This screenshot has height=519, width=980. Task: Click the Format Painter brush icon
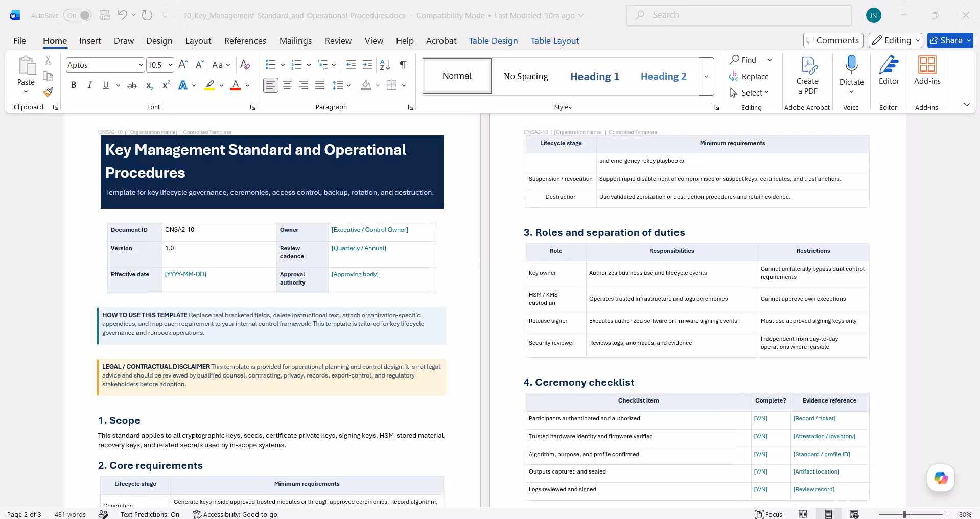point(48,92)
